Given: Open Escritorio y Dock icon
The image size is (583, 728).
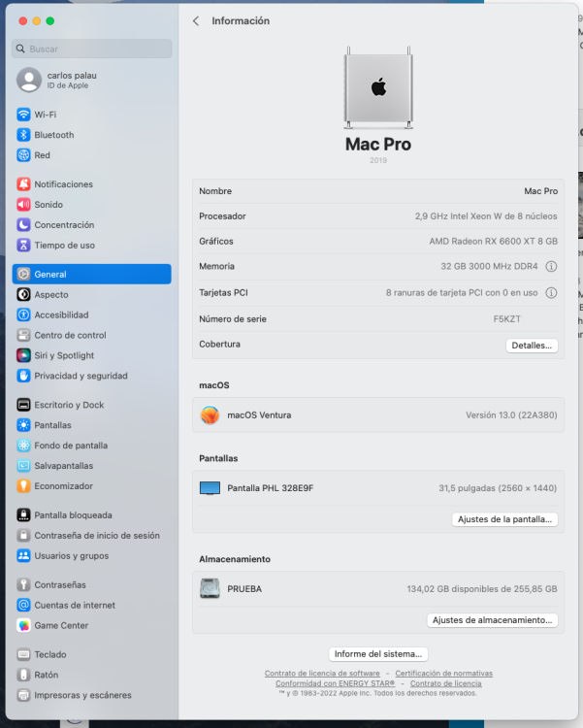Looking at the screenshot, I should click(x=23, y=405).
